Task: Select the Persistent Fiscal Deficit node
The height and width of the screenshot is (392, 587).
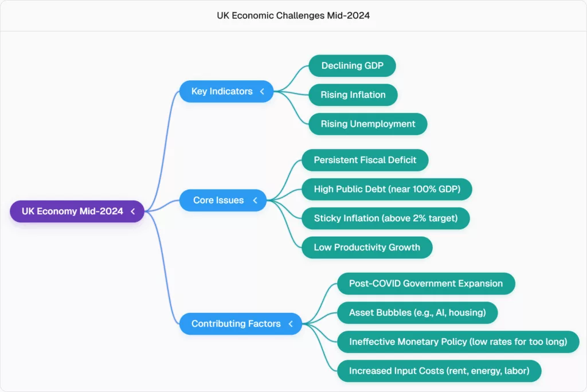Action: coord(365,160)
